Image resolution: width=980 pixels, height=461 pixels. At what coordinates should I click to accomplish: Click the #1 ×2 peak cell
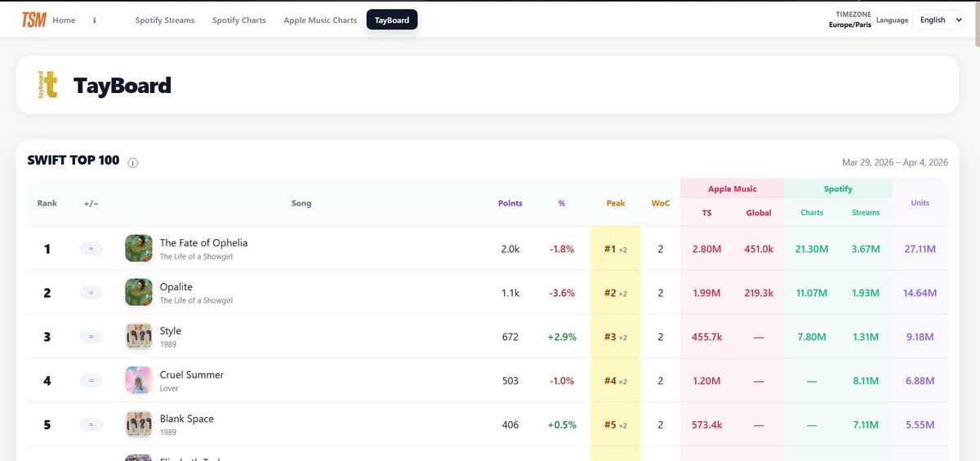616,249
